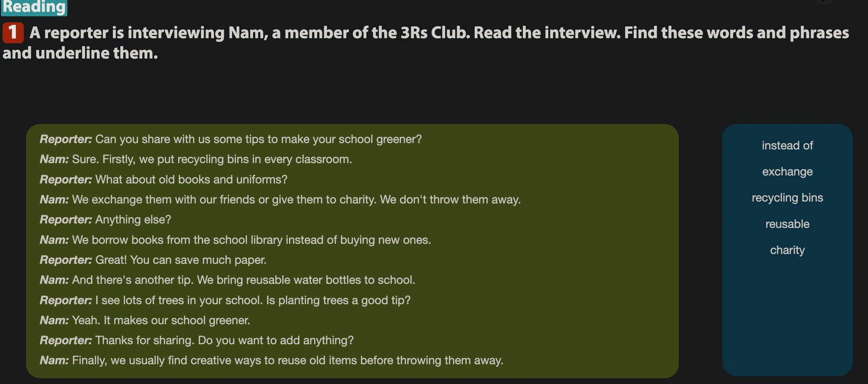The width and height of the screenshot is (868, 384).
Task: Click the word "library" in the interview
Action: pyautogui.click(x=265, y=240)
